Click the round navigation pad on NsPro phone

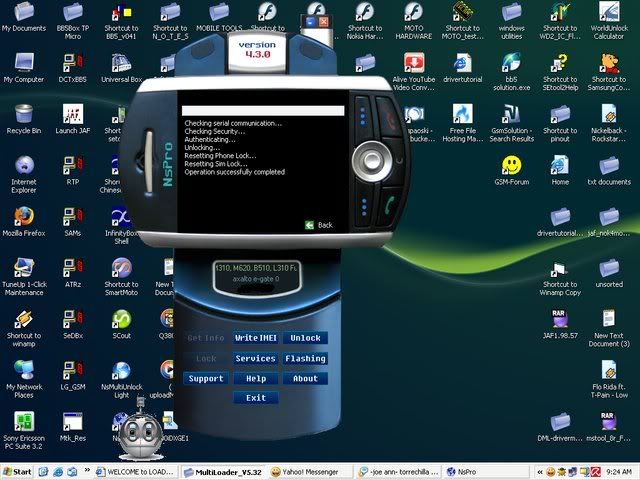(372, 160)
